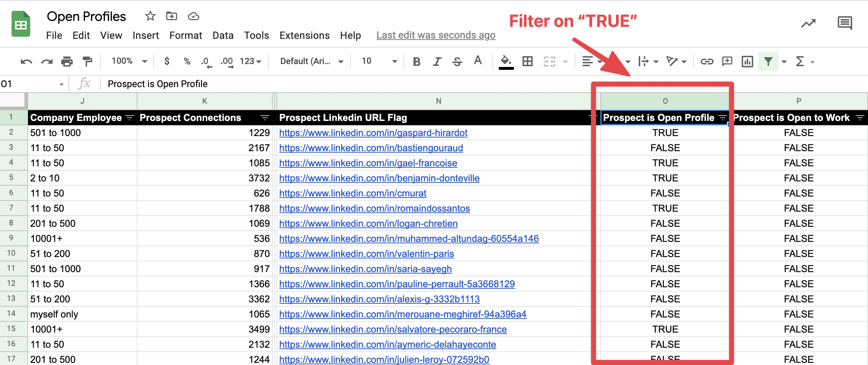Decrease decimal places

(x=207, y=62)
